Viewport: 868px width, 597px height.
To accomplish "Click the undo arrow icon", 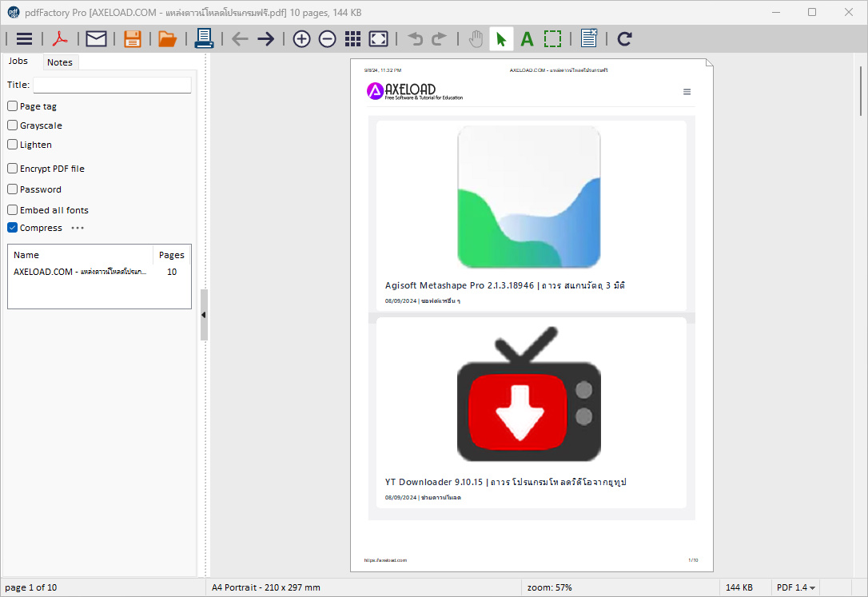I will pos(415,38).
